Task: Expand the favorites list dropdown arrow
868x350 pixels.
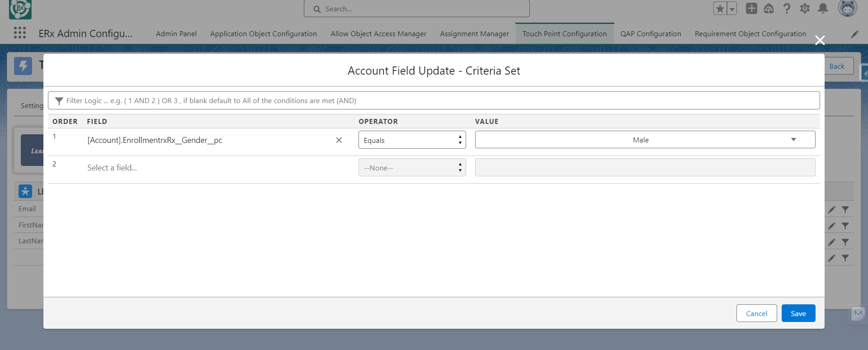Action: [732, 9]
